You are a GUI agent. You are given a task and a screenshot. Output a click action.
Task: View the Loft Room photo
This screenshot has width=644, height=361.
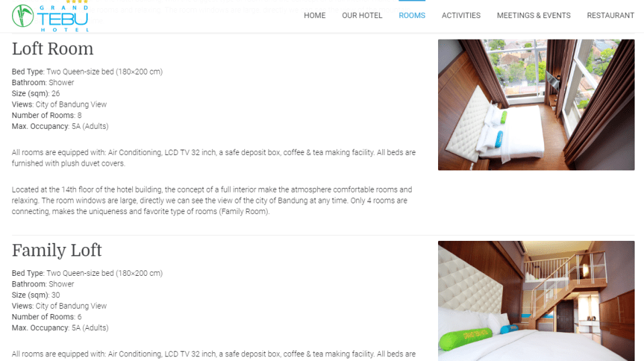536,105
